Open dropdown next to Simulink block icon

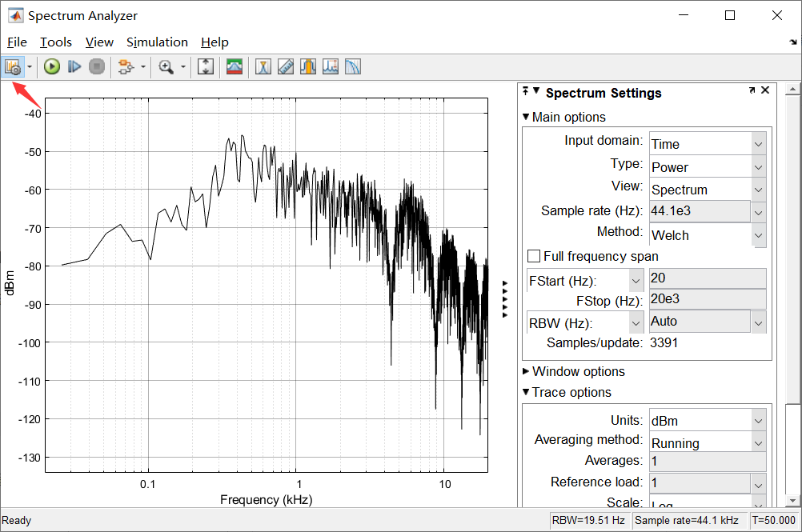[143, 67]
